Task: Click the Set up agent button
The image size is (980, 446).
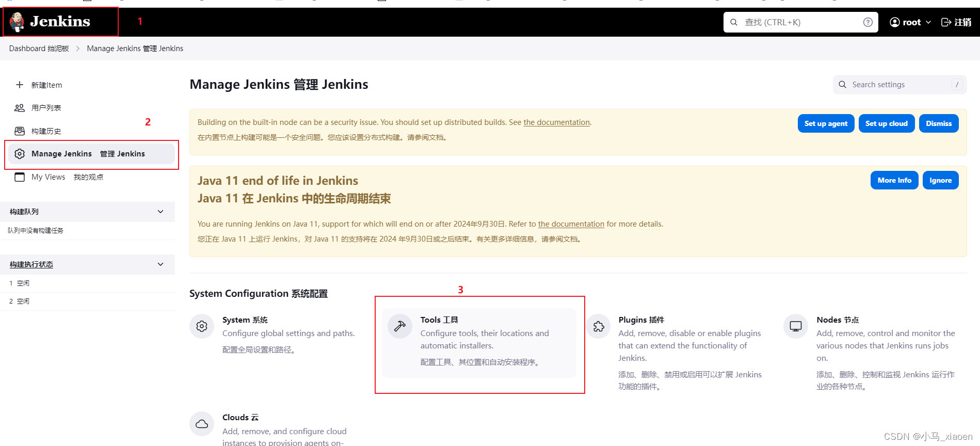Action: tap(826, 123)
